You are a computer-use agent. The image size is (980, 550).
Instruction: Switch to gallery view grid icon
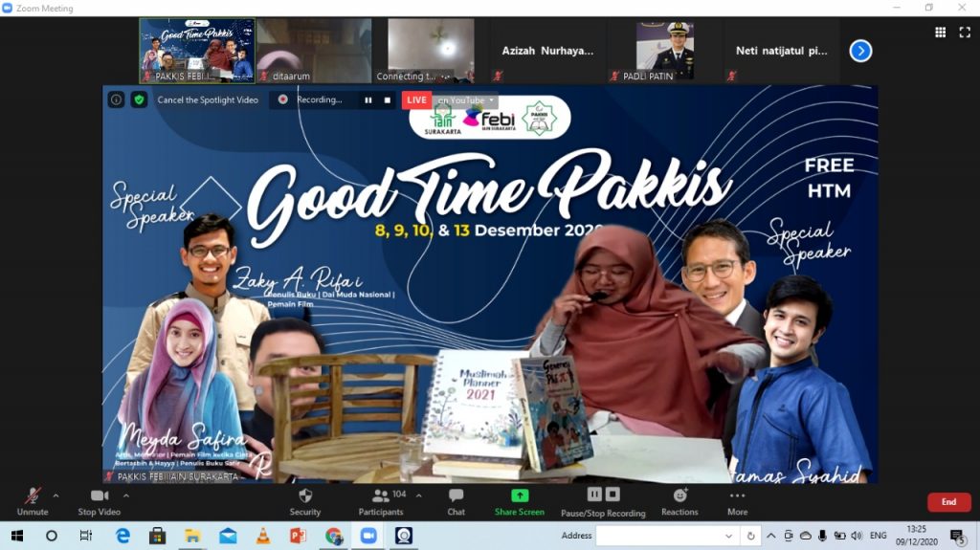(x=940, y=33)
